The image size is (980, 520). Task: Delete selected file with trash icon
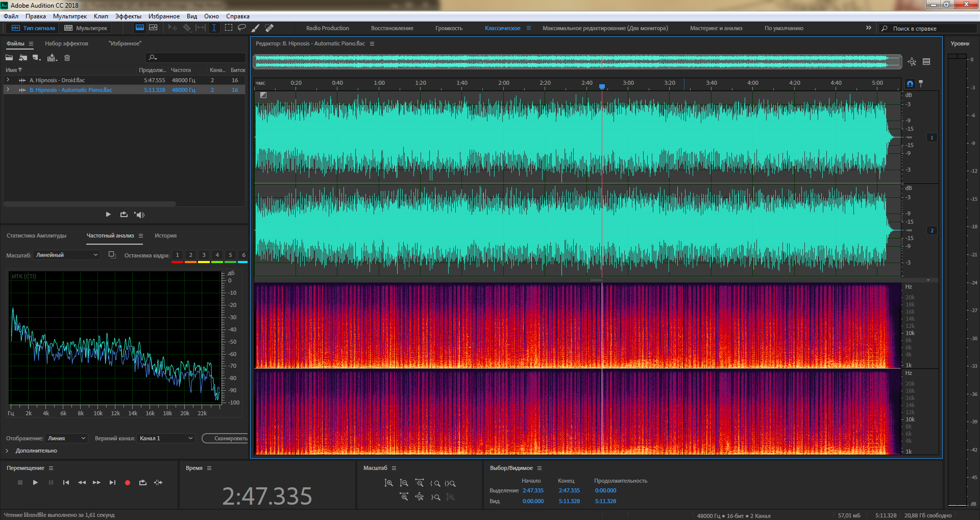[67, 58]
